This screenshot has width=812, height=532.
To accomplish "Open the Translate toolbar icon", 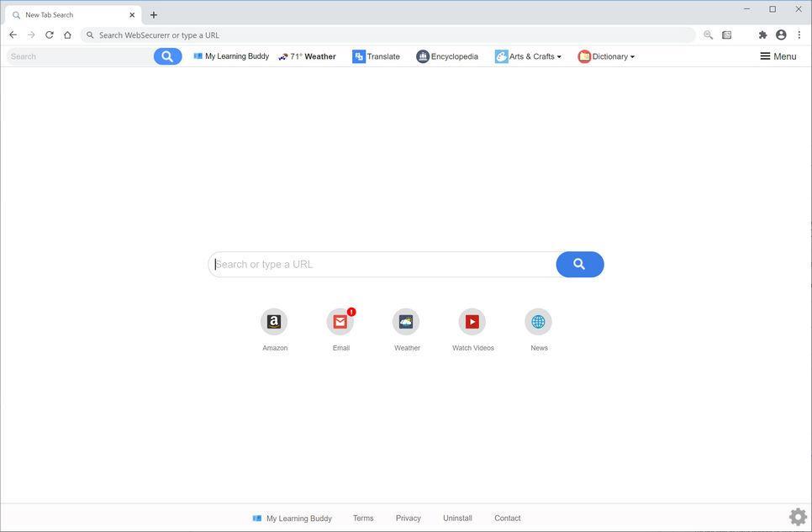I will 358,56.
